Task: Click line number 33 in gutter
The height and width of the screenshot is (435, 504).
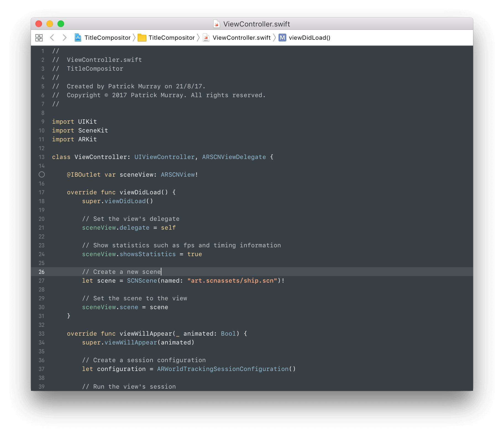Action: click(x=41, y=334)
